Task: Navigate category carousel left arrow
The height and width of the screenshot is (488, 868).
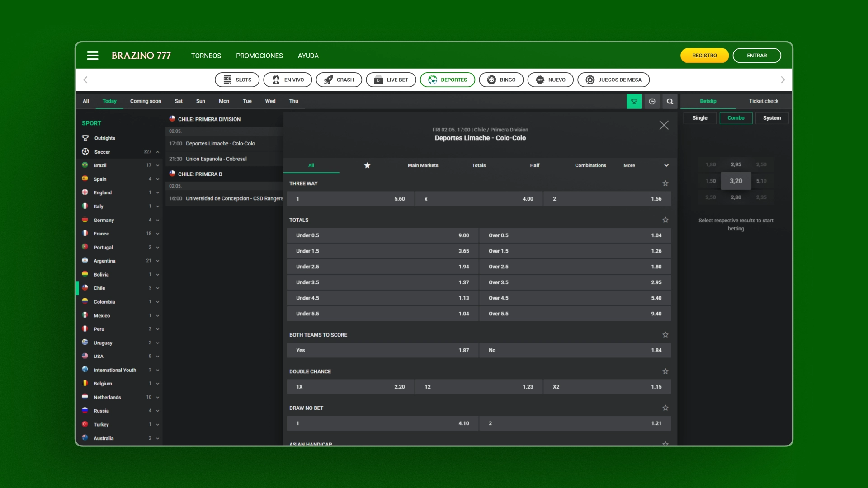Action: pos(85,80)
